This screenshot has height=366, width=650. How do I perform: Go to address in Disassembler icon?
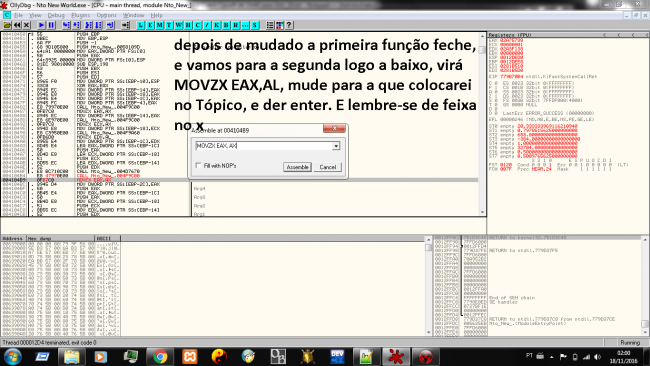click(125, 25)
